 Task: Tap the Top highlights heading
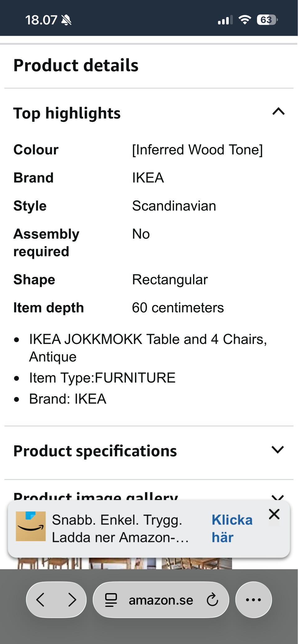coord(67,113)
